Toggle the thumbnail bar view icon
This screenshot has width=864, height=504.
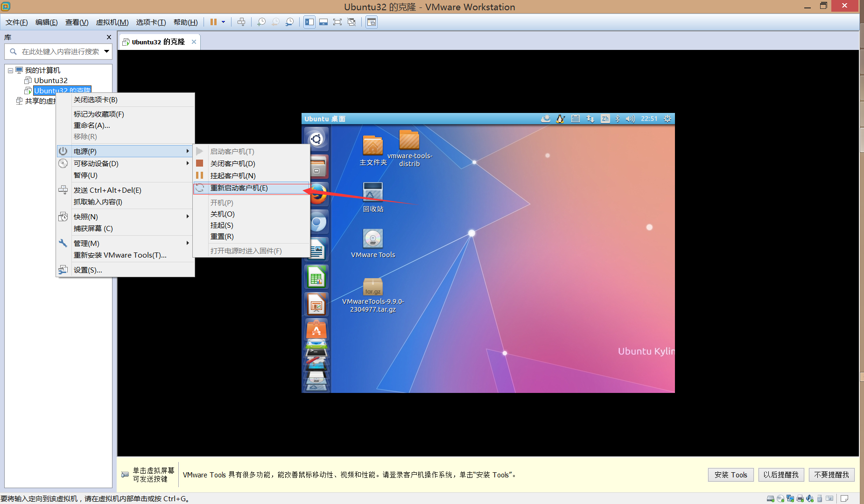click(x=323, y=22)
